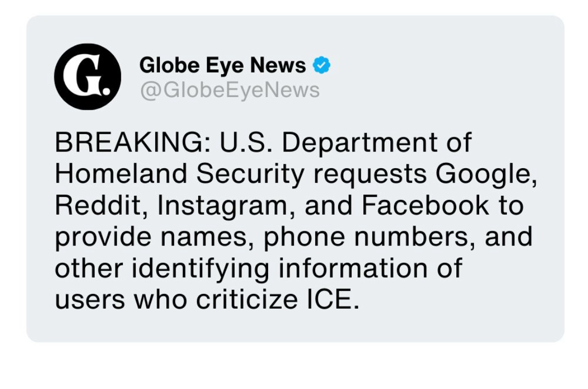Click the word requests in the tweet
Screen dimensions: 588x389
coord(369,175)
